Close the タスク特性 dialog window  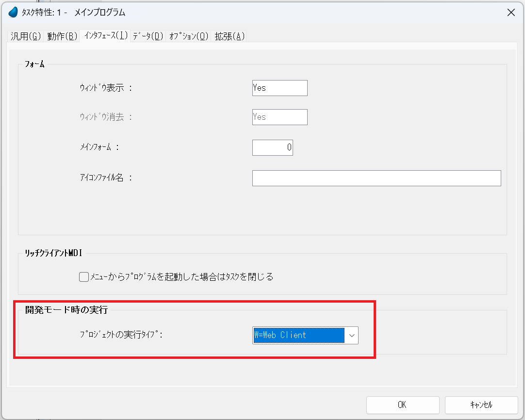click(511, 13)
